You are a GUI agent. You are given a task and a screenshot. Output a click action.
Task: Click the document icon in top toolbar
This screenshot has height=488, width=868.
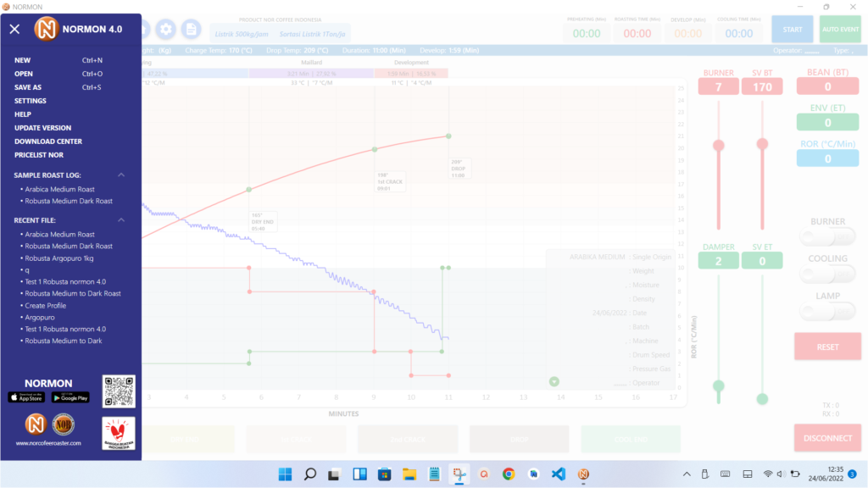click(x=191, y=30)
